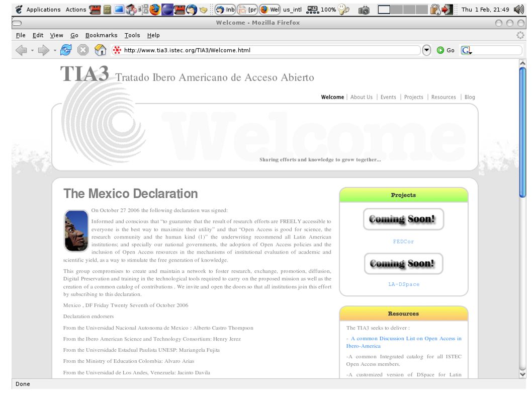The width and height of the screenshot is (532, 399).
Task: Click the FEDCor project link
Action: (403, 242)
